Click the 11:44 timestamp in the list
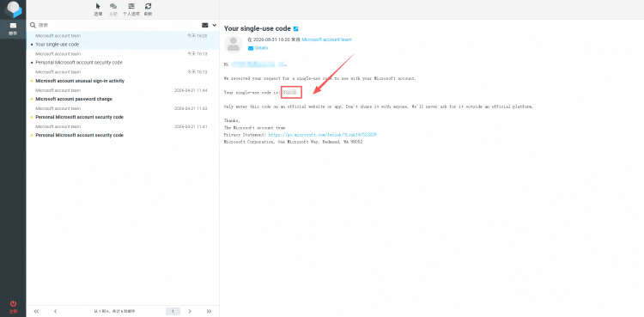The height and width of the screenshot is (317, 644). pos(191,90)
